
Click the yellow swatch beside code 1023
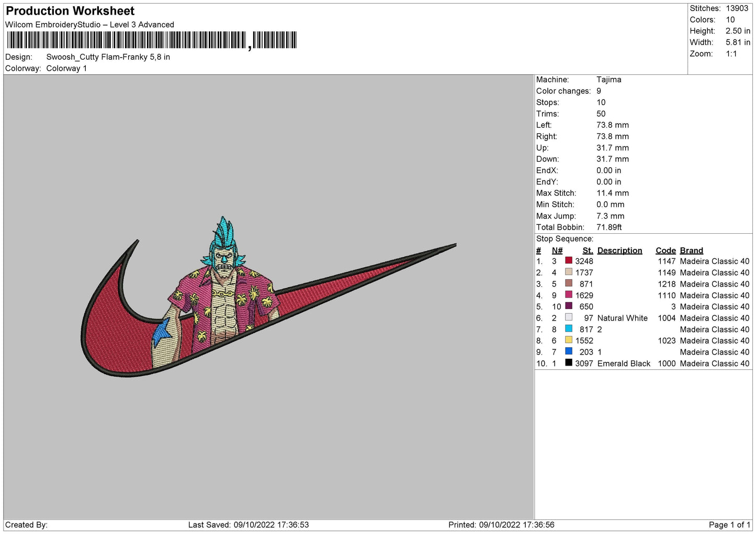569,340
